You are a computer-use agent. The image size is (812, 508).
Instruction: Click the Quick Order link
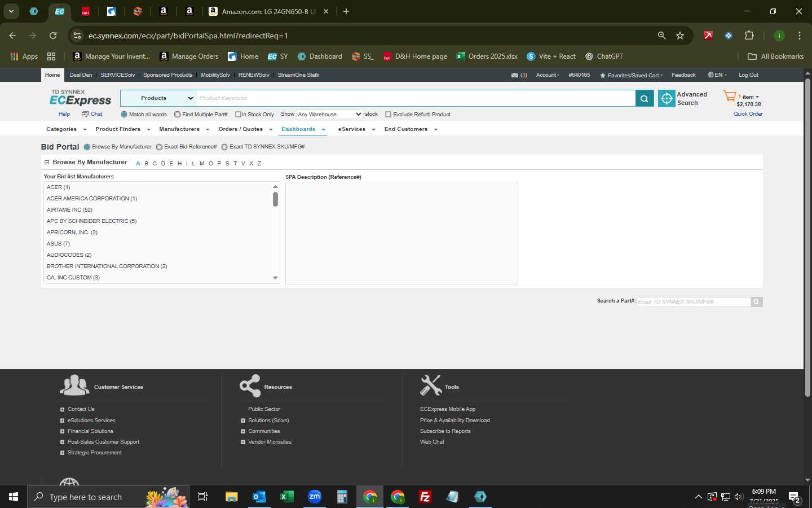(x=748, y=114)
